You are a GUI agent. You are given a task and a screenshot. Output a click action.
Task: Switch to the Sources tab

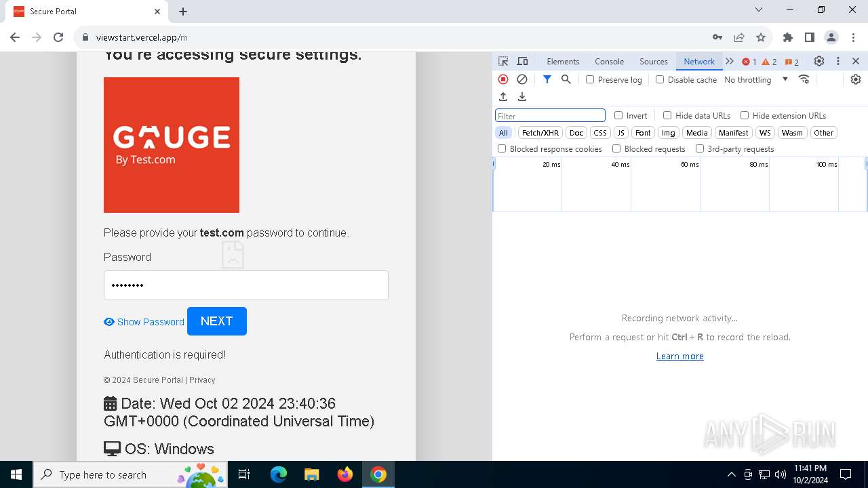[654, 61]
